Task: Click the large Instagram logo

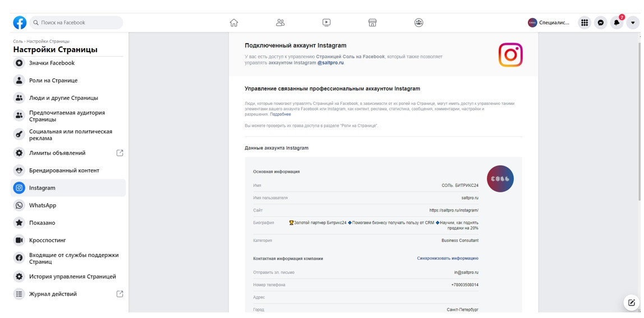Action: click(x=510, y=54)
